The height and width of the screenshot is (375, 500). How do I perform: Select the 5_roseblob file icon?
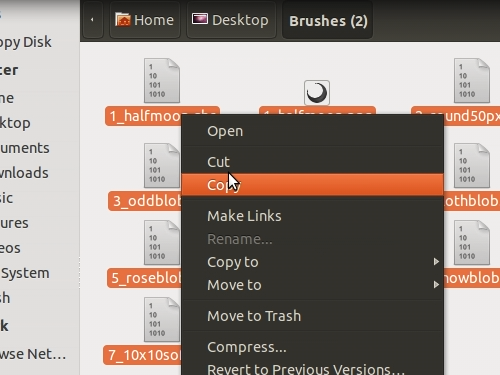pyautogui.click(x=162, y=243)
